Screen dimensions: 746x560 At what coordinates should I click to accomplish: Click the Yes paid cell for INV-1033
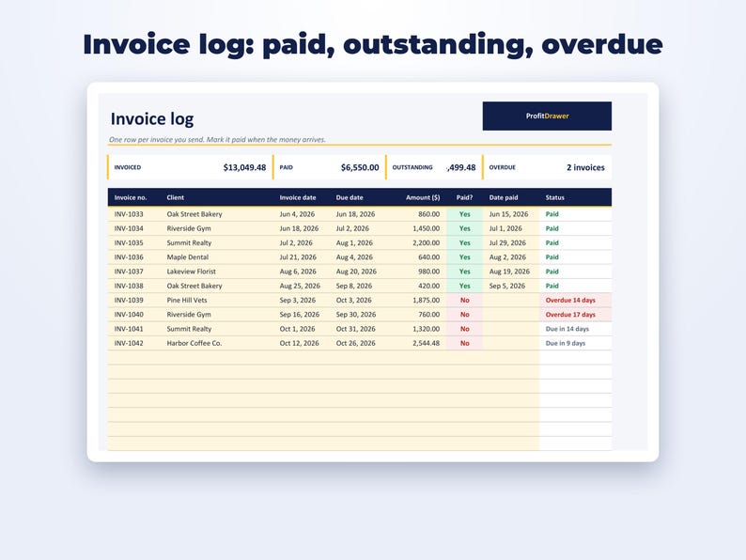coord(464,214)
